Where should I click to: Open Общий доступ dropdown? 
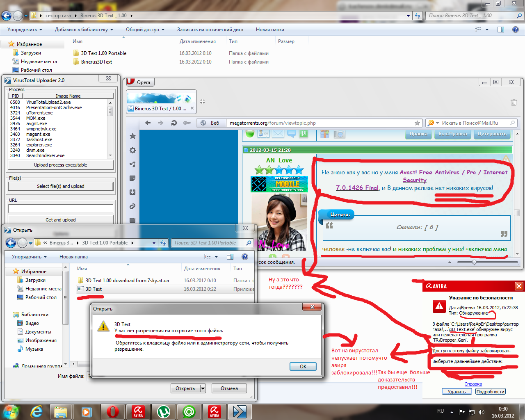pyautogui.click(x=145, y=30)
